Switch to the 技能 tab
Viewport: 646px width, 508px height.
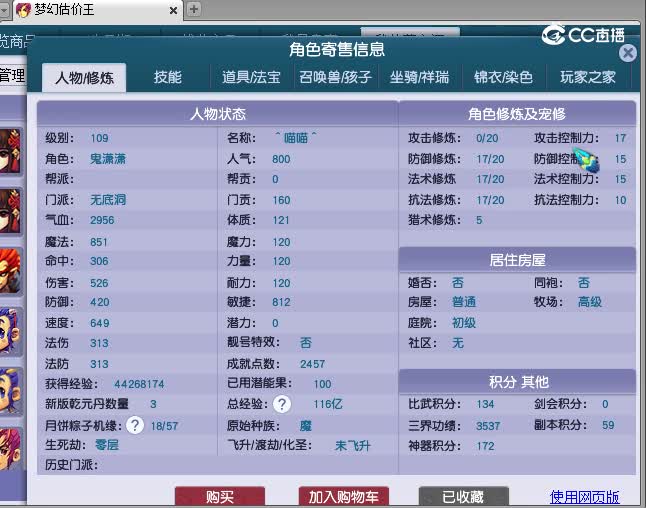pyautogui.click(x=168, y=77)
